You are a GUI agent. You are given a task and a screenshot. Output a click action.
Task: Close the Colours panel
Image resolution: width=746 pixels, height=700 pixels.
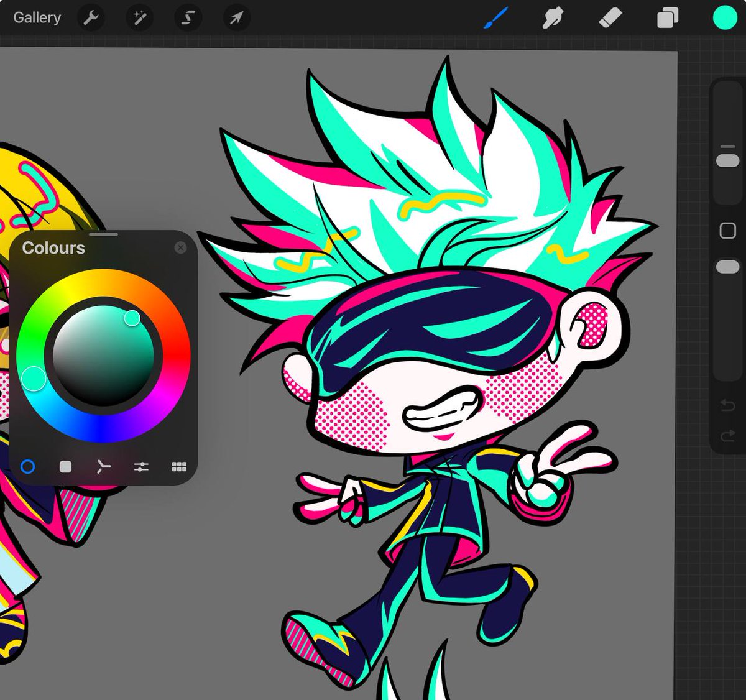click(181, 247)
